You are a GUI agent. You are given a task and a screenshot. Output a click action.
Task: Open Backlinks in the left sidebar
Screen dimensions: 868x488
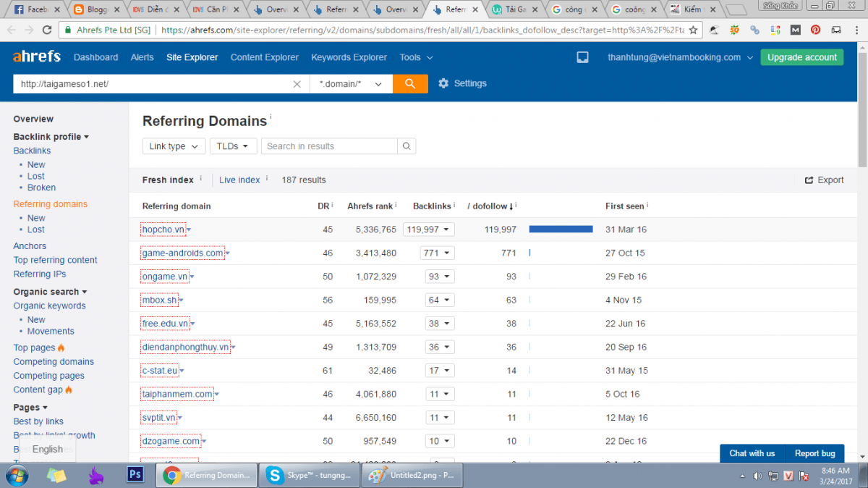tap(32, 151)
